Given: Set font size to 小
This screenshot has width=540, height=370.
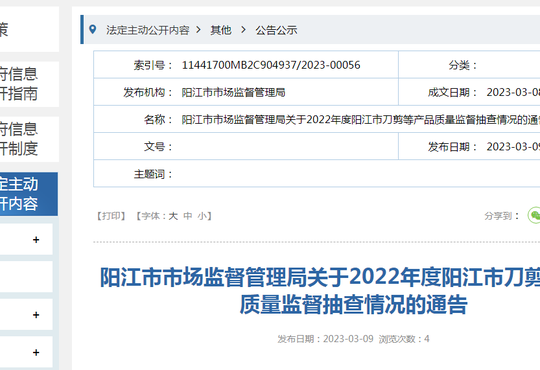Looking at the screenshot, I should (x=202, y=216).
